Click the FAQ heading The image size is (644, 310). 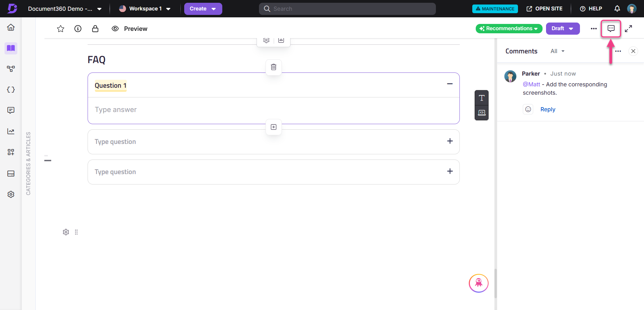(x=97, y=60)
